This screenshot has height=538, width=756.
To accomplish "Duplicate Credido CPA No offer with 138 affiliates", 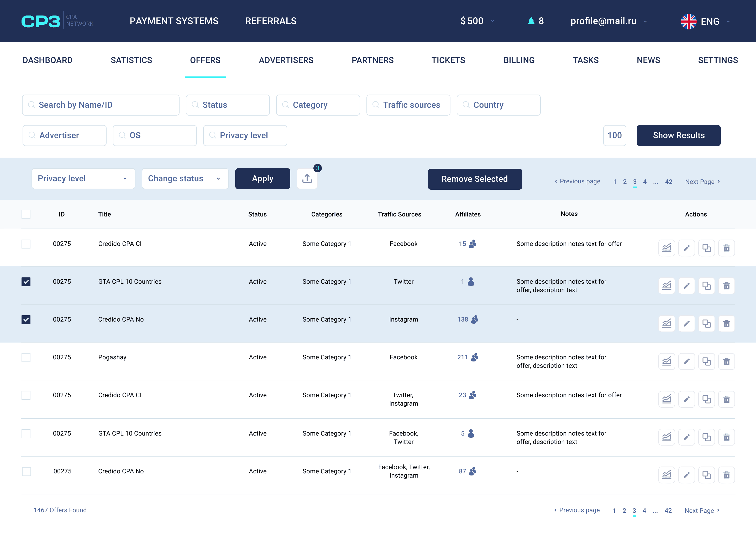I will [x=706, y=323].
